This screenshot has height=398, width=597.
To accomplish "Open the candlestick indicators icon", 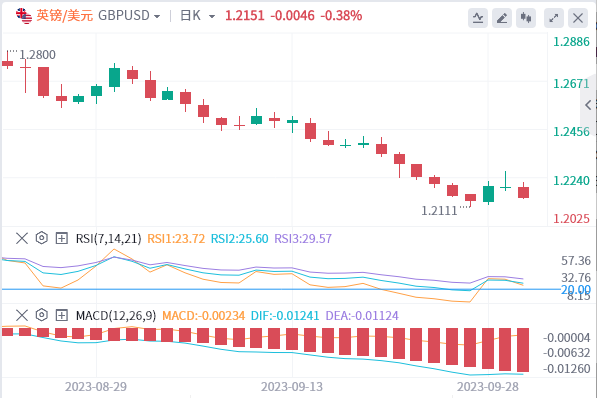I will coord(526,18).
